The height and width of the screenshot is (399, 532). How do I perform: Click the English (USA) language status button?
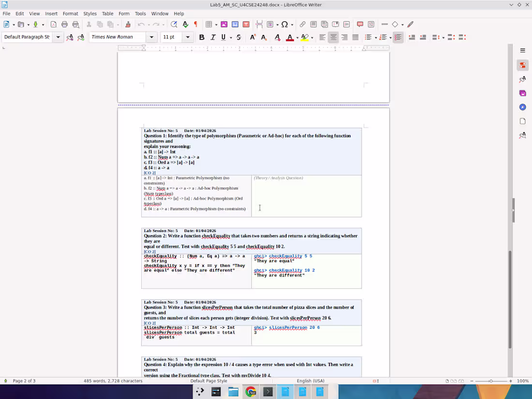pos(310,381)
